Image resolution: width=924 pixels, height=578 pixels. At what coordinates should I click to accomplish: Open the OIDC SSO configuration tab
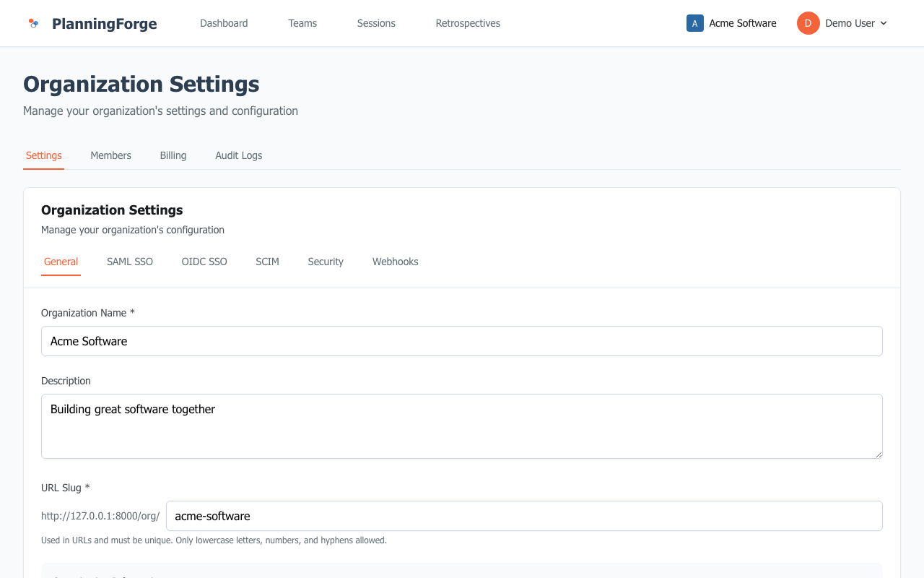coord(204,262)
